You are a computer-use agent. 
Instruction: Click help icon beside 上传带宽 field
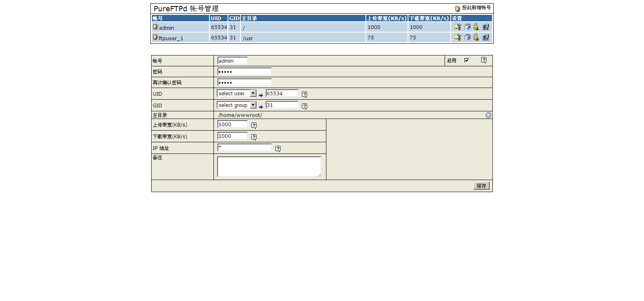pyautogui.click(x=254, y=125)
